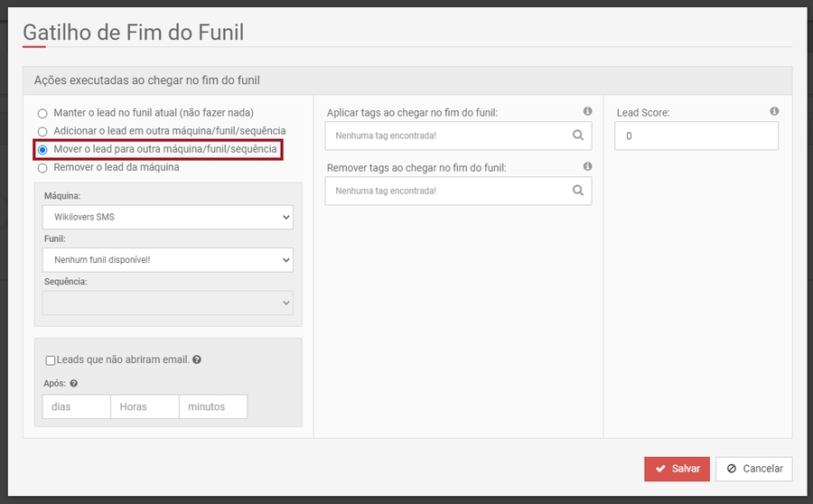Click search icon in Aplicar tags field
The image size is (813, 504).
pos(578,136)
